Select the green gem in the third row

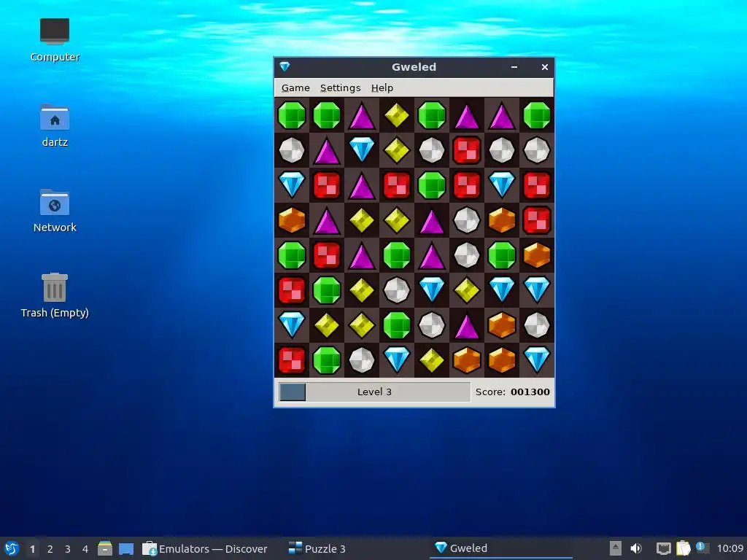432,185
